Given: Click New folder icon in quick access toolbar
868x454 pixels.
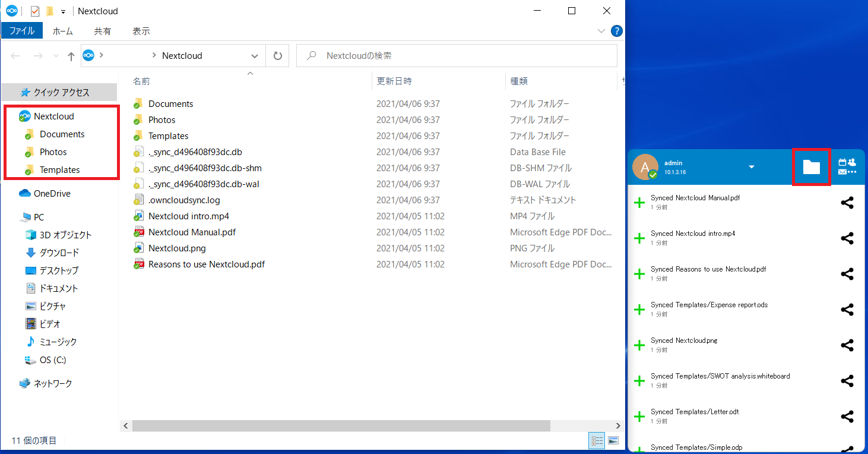Looking at the screenshot, I should [x=50, y=11].
